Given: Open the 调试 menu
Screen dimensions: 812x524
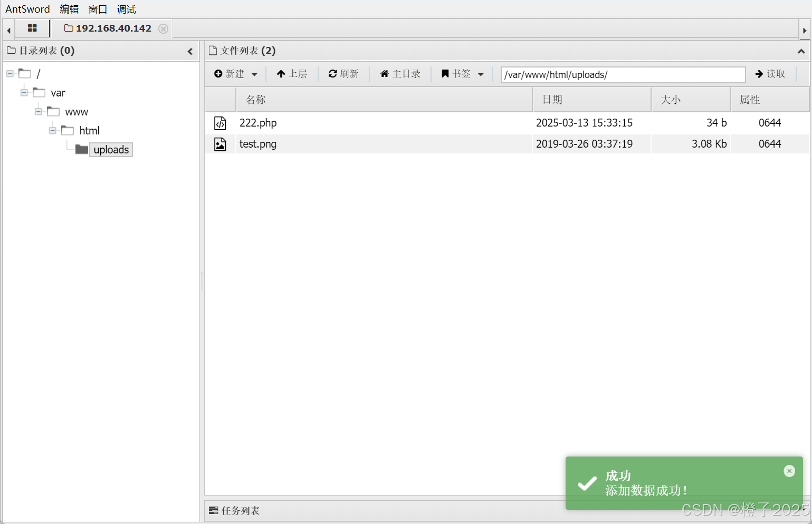Looking at the screenshot, I should coord(126,9).
